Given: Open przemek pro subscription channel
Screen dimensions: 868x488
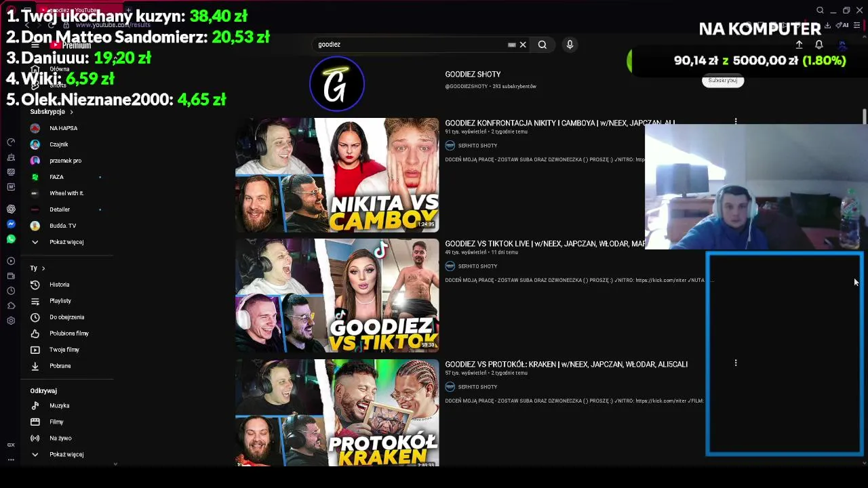Looking at the screenshot, I should (x=65, y=161).
